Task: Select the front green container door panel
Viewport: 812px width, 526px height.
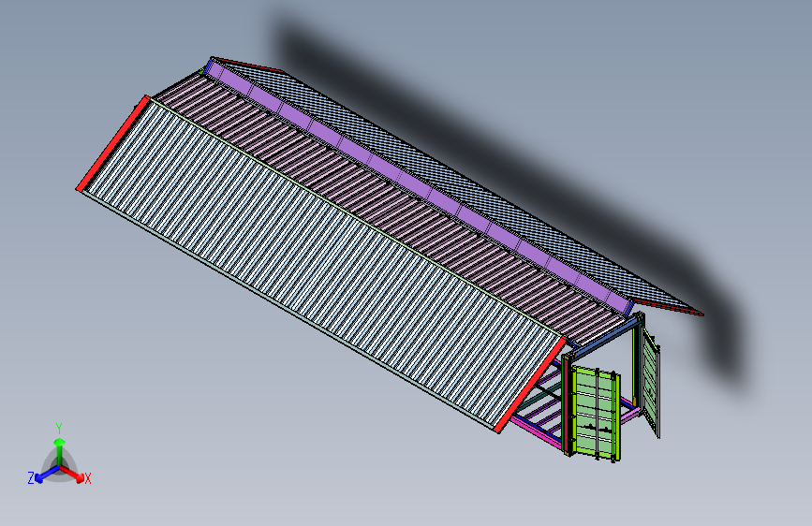Action: coord(596,413)
